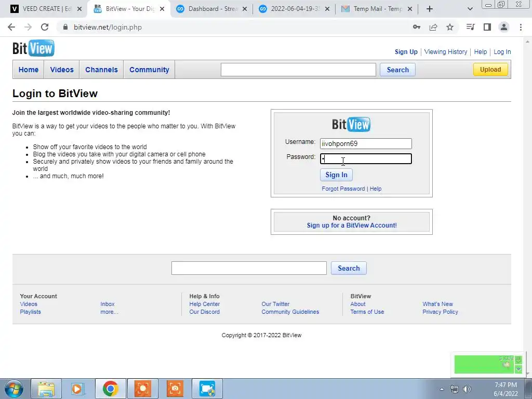Click the Sign Up link in header
532x399 pixels.
pyautogui.click(x=406, y=52)
